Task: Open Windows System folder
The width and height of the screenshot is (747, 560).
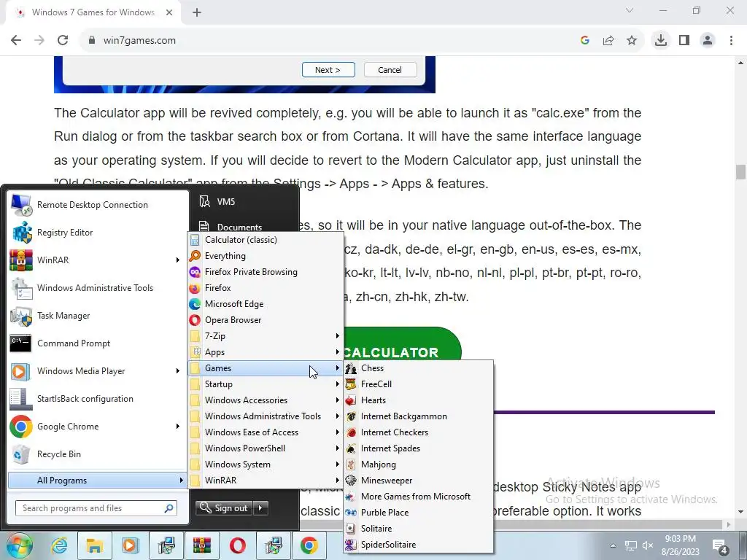Action: [x=266, y=464]
